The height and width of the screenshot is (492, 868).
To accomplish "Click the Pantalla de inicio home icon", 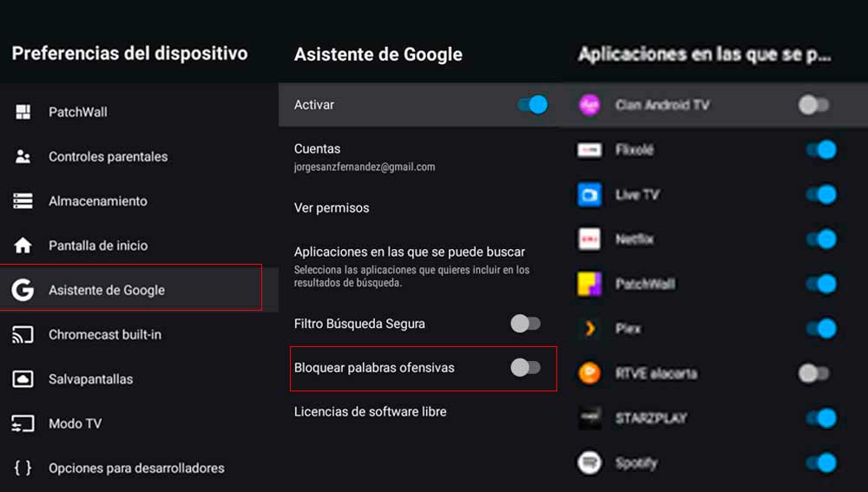I will click(23, 246).
